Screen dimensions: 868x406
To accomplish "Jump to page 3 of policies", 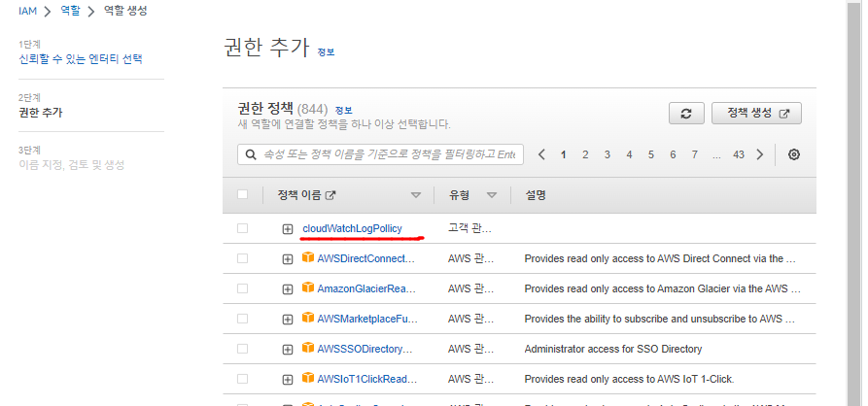I will click(608, 154).
